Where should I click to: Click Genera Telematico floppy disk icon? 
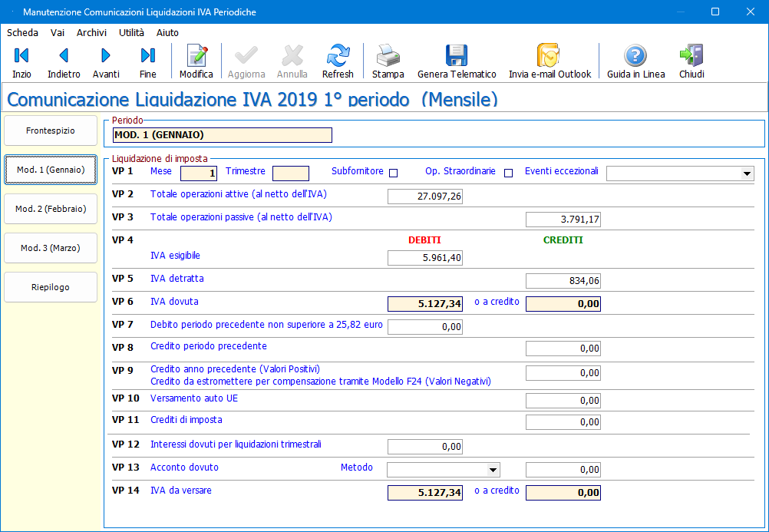457,55
